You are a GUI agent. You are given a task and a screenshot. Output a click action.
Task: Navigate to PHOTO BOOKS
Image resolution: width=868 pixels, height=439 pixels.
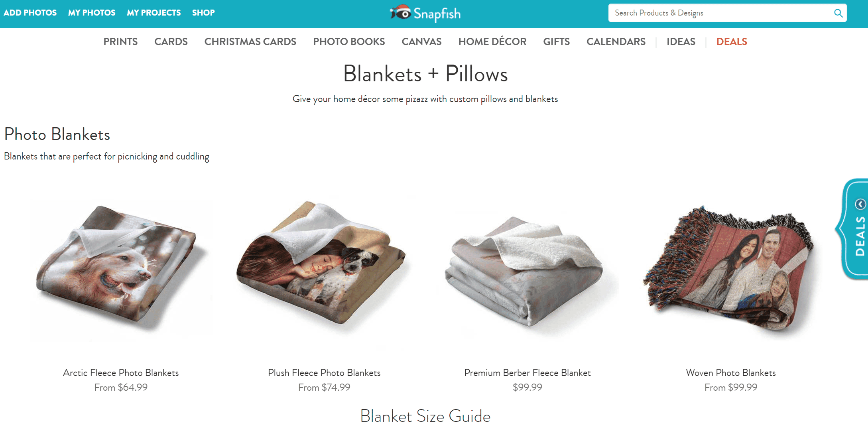pyautogui.click(x=349, y=41)
